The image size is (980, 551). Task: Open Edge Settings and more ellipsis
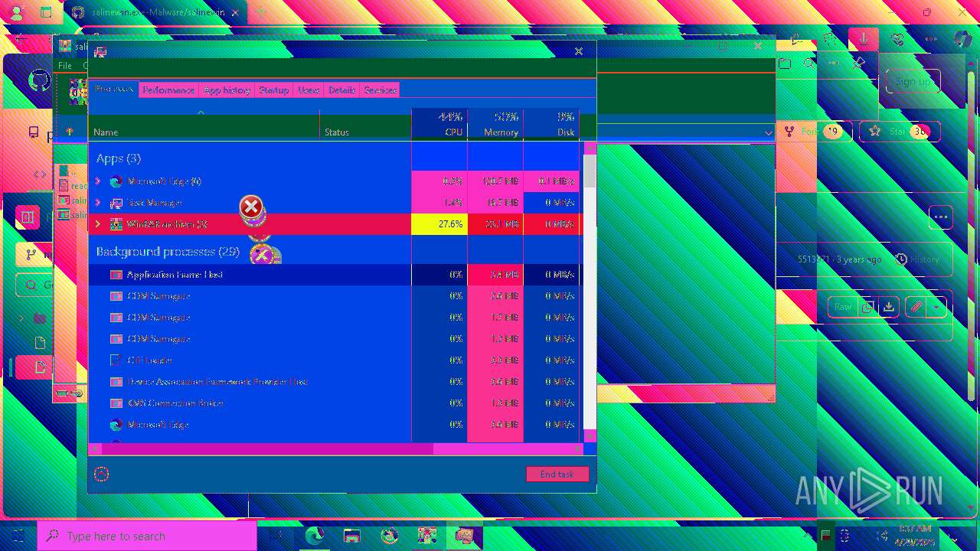coord(931,38)
